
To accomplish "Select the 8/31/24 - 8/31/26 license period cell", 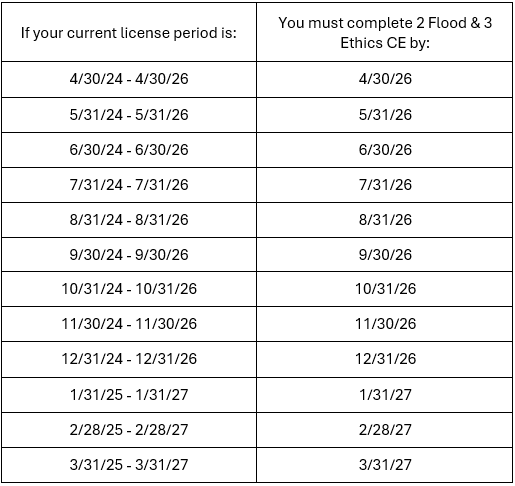I will tap(129, 220).
